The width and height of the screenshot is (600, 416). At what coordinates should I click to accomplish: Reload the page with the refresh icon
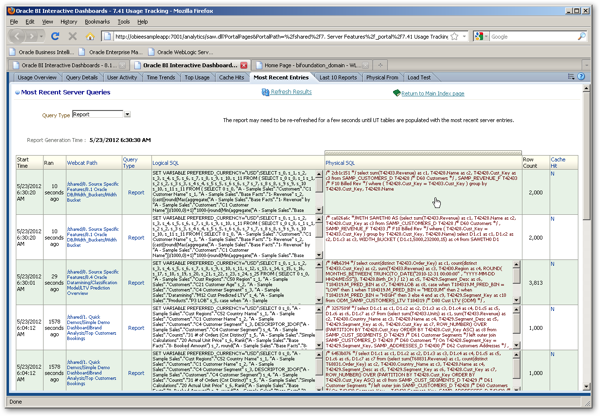point(55,36)
